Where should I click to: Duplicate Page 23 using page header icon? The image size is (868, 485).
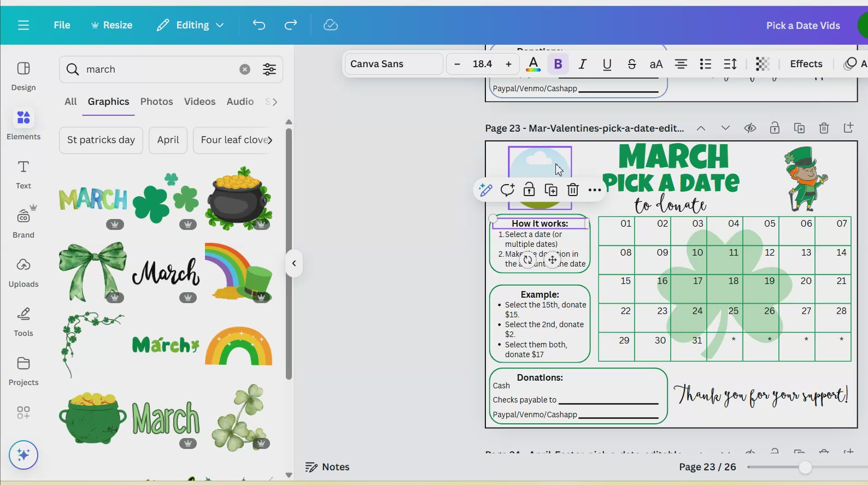[799, 128]
